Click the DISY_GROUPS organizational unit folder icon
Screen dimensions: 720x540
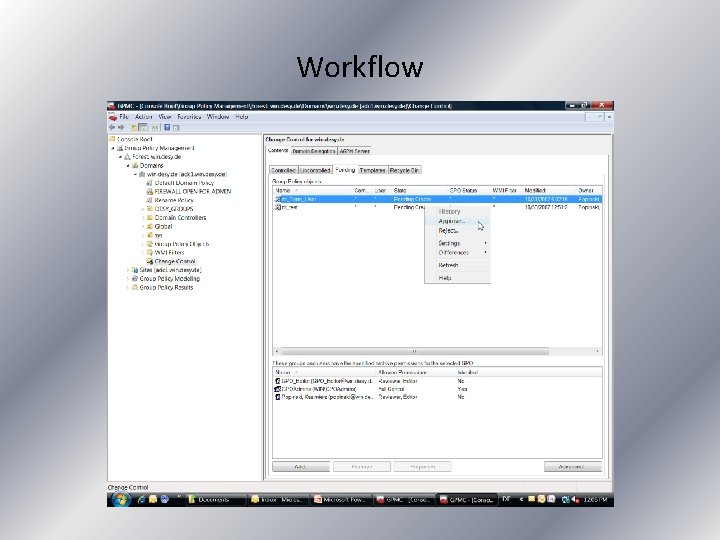(x=149, y=209)
